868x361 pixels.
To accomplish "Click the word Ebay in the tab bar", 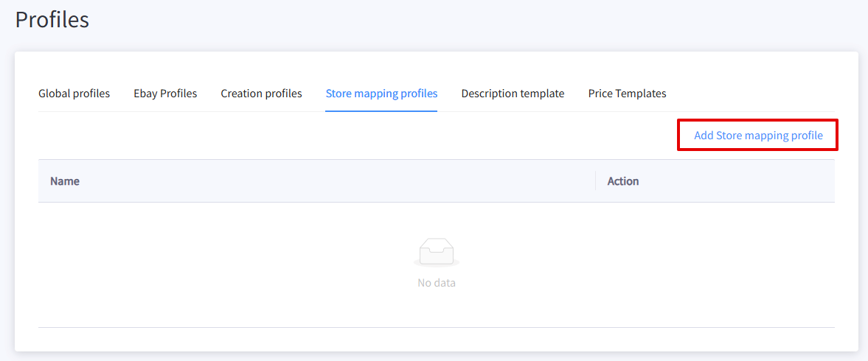I will click(x=145, y=94).
